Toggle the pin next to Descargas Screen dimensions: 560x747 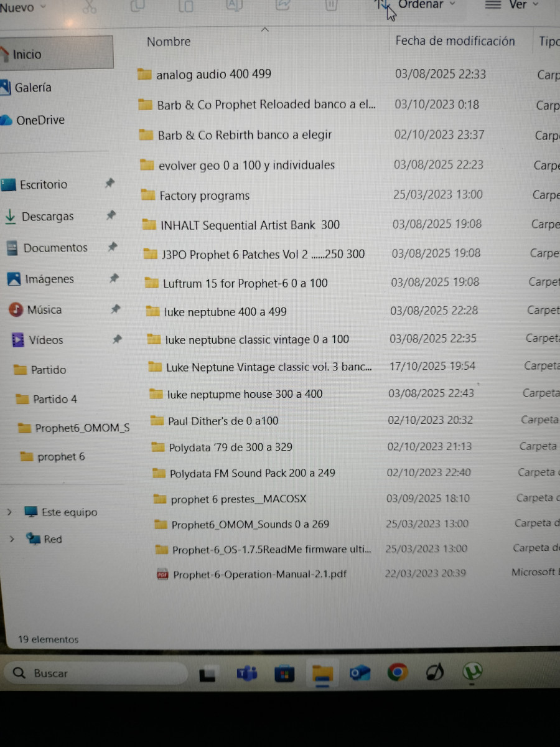[111, 215]
